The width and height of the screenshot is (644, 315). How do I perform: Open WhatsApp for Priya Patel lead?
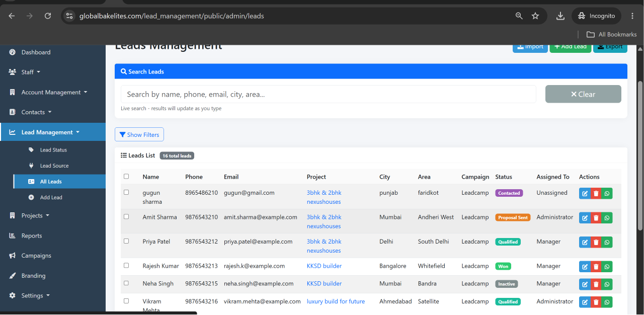(x=607, y=242)
